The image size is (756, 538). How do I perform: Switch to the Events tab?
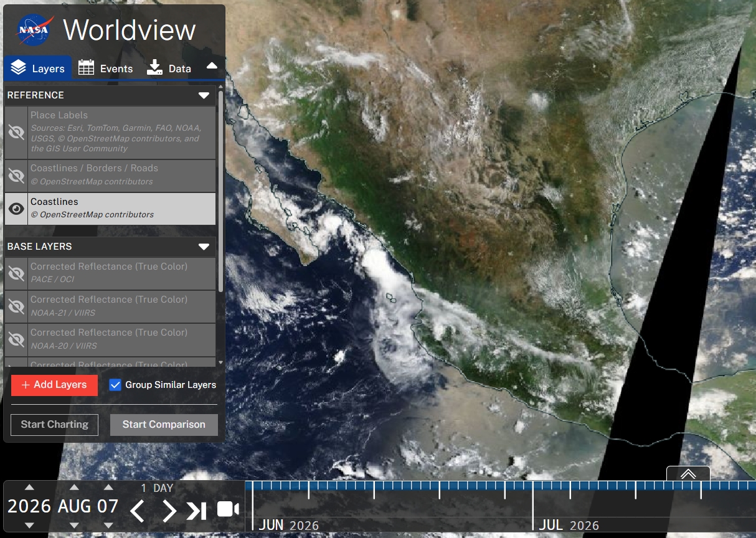(105, 68)
